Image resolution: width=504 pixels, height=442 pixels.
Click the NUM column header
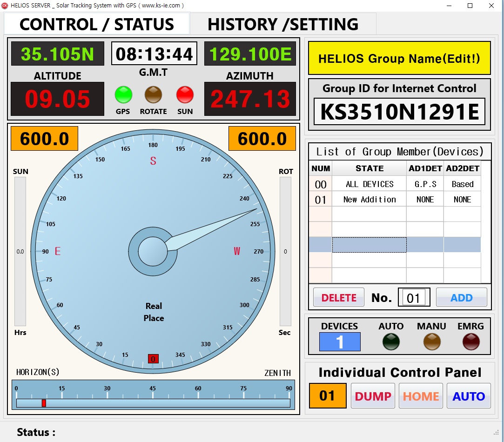(321, 168)
